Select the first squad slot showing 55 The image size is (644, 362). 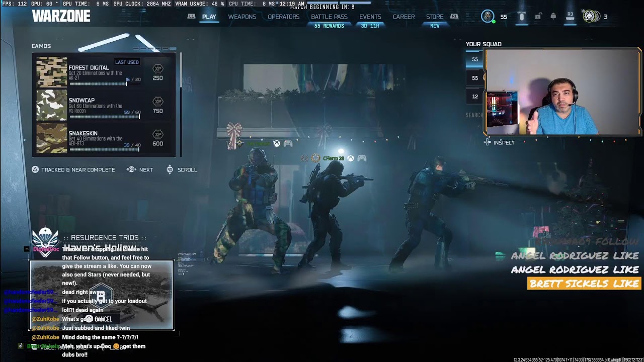[475, 59]
